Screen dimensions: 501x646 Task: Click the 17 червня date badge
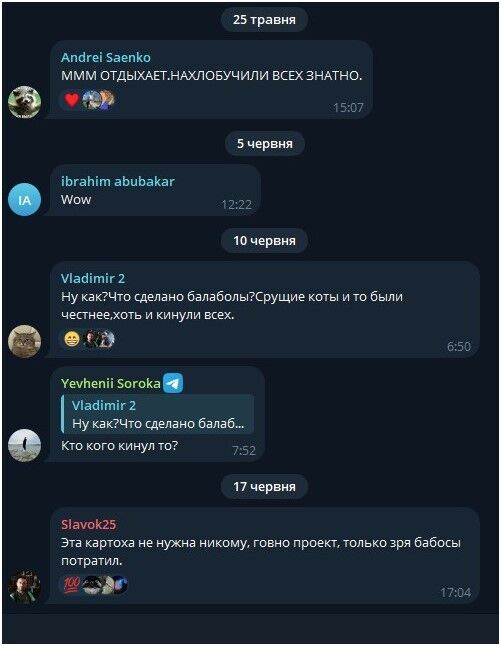click(264, 487)
